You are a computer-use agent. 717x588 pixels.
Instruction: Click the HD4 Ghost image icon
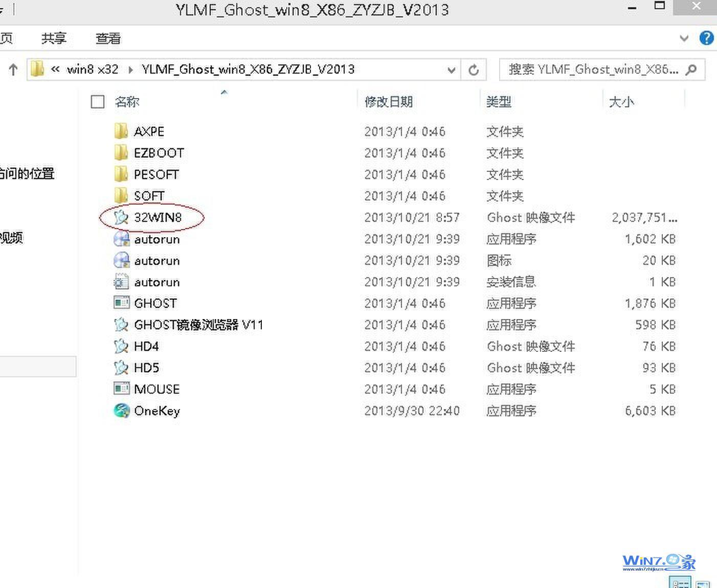click(121, 346)
